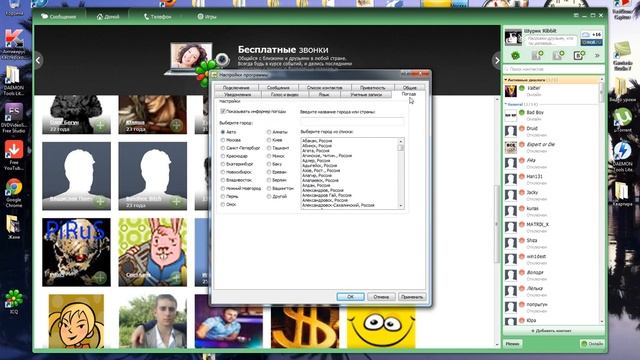Click city list scroll up arrow
Image resolution: width=640 pixels, height=360 pixels.
coord(401,141)
